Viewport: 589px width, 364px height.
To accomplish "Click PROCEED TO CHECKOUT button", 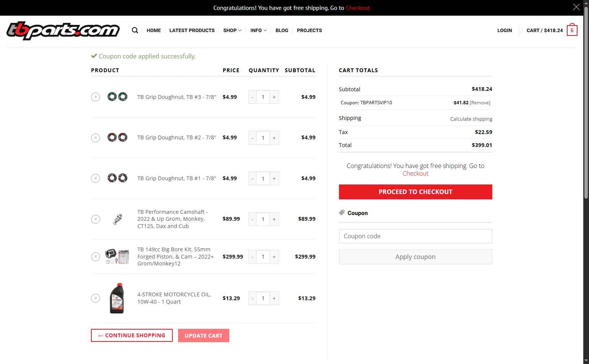I will click(415, 192).
